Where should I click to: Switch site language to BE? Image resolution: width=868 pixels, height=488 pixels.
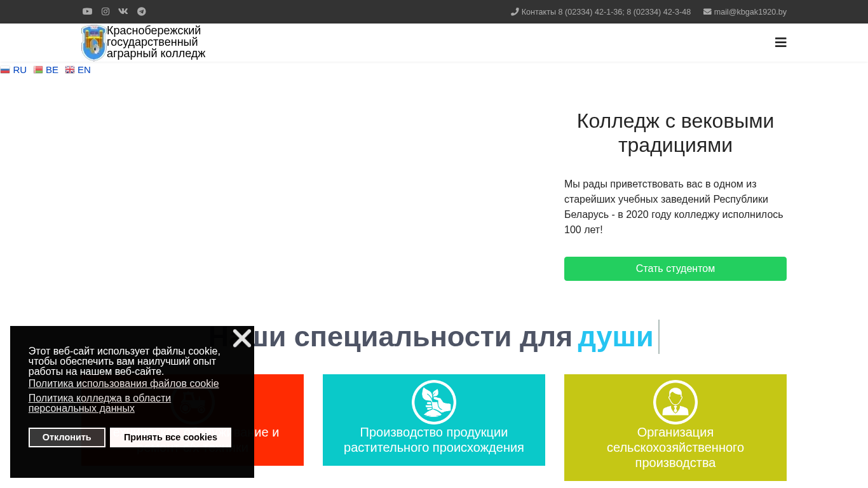(x=46, y=70)
